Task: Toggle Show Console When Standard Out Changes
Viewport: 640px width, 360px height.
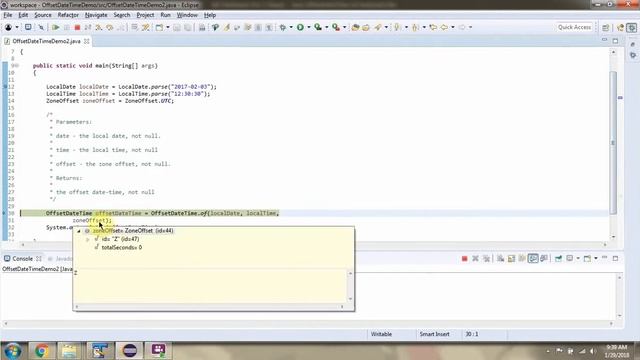Action: tap(533, 258)
